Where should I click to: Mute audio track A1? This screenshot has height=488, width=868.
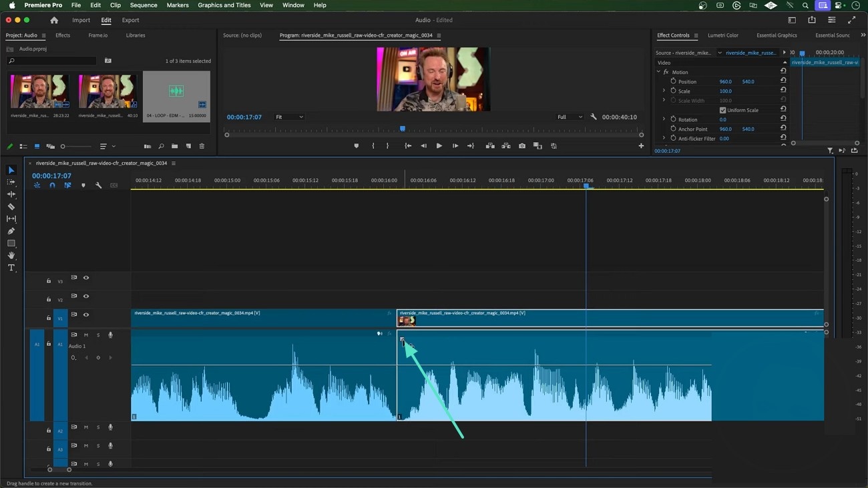click(86, 335)
